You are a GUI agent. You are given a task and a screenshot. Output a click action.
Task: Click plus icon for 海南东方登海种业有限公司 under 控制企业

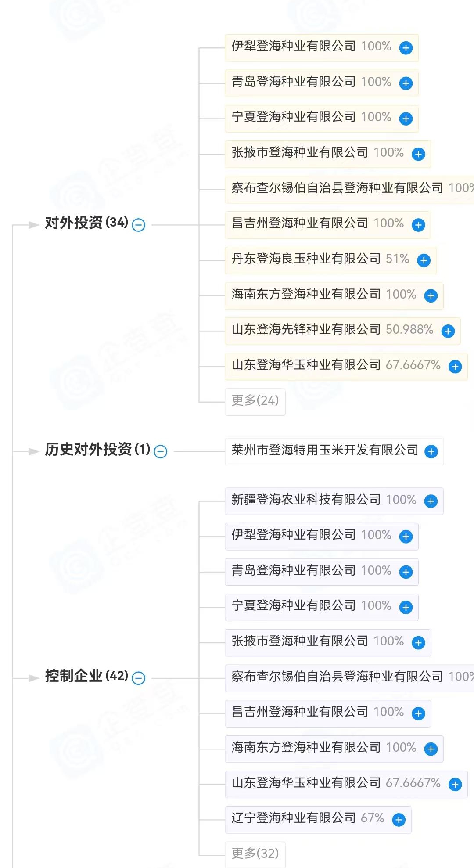pos(431,749)
